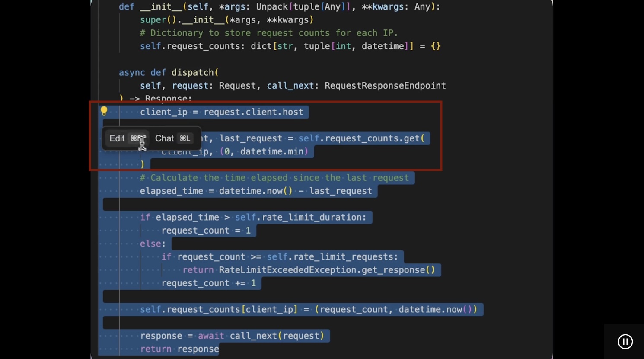Click on 'await call_next(request)' expression
This screenshot has height=359, width=644.
(x=261, y=336)
